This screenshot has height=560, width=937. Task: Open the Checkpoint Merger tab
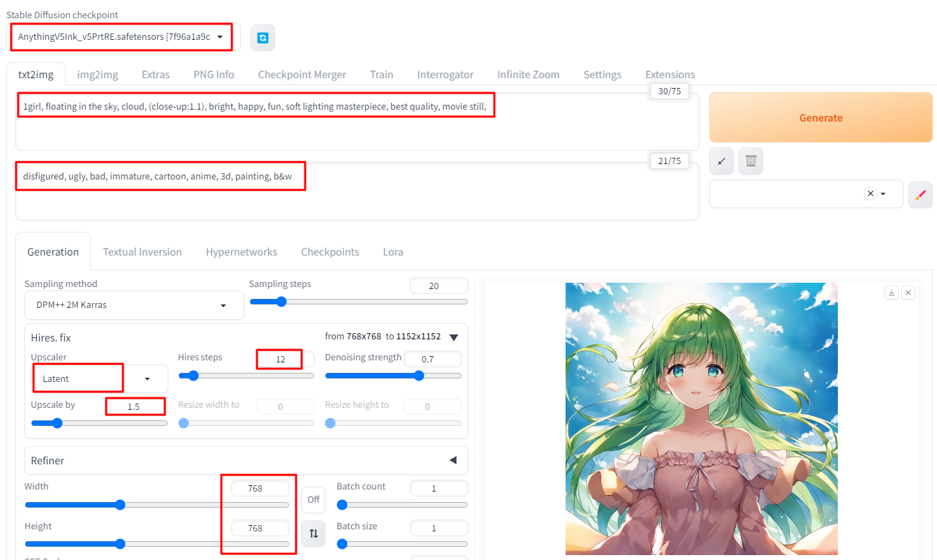pyautogui.click(x=302, y=74)
